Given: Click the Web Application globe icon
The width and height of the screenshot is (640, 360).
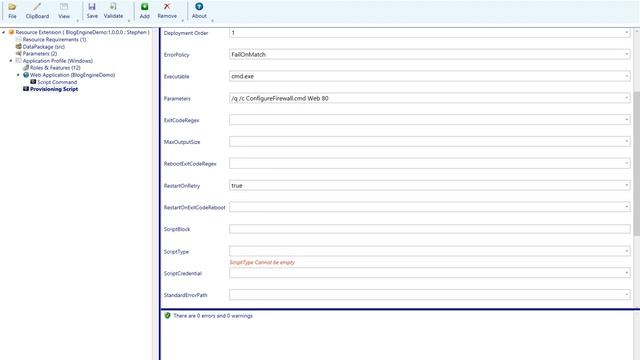Looking at the screenshot, I should (26, 75).
